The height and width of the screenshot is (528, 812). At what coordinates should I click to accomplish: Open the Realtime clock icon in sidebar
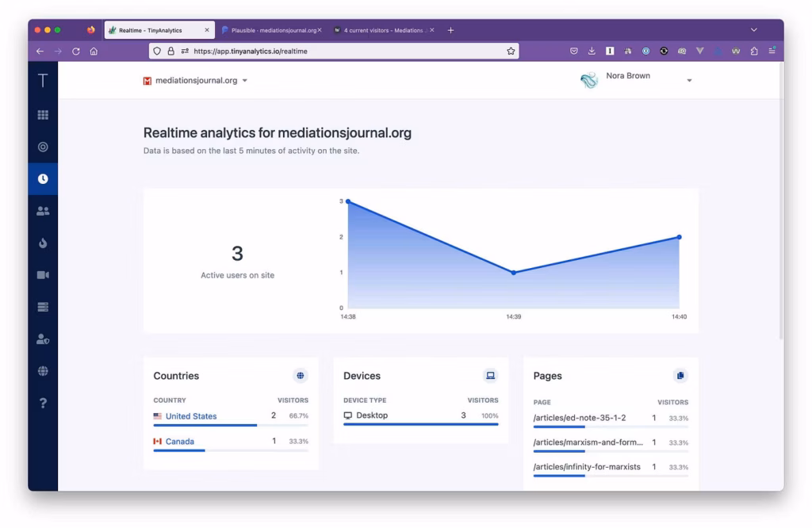[x=42, y=178]
